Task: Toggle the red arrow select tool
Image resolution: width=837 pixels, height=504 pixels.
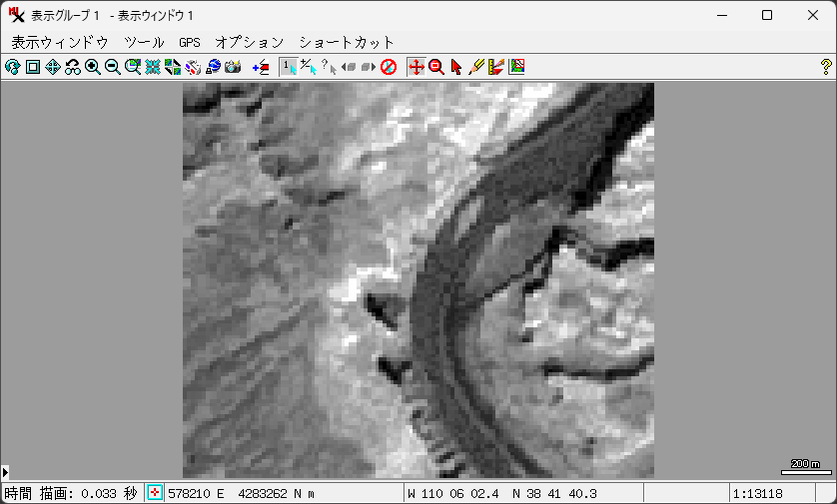Action: 456,67
